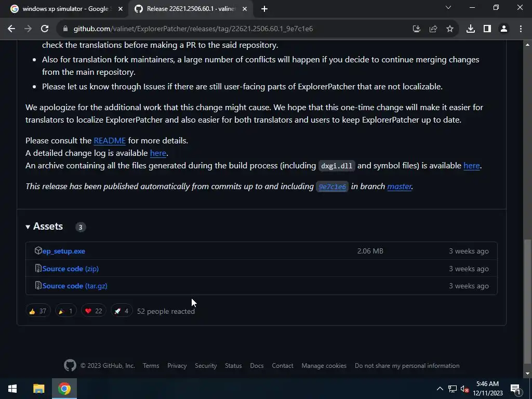Open Chrome profile avatar
Viewport: 532px width, 399px height.
504,29
